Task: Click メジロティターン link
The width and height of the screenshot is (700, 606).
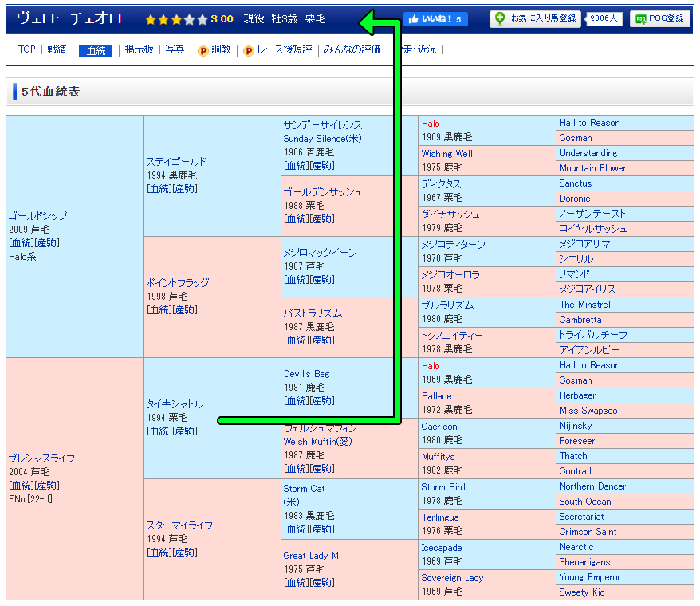Action: point(453,244)
